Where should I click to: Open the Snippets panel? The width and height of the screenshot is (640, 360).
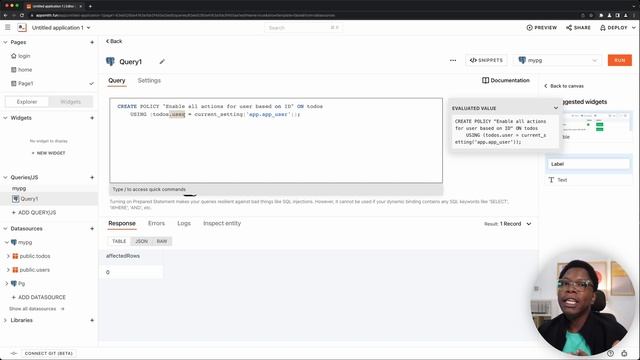pos(486,60)
